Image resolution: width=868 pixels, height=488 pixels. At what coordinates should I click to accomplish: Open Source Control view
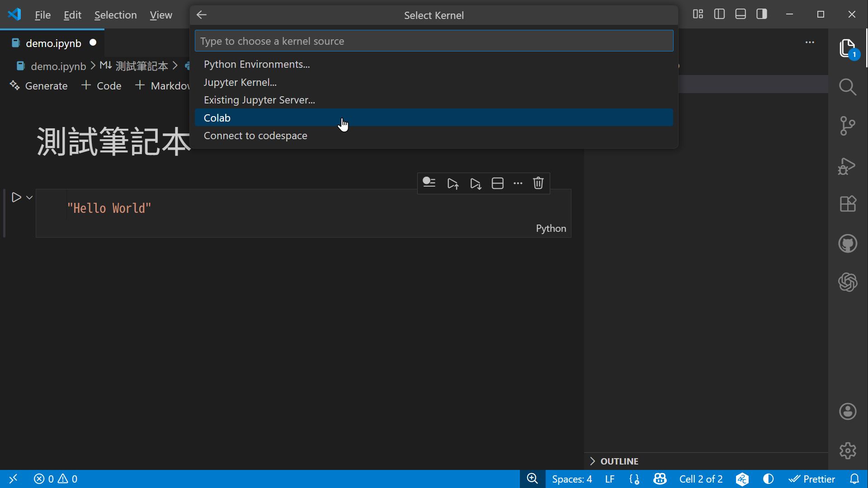click(848, 126)
